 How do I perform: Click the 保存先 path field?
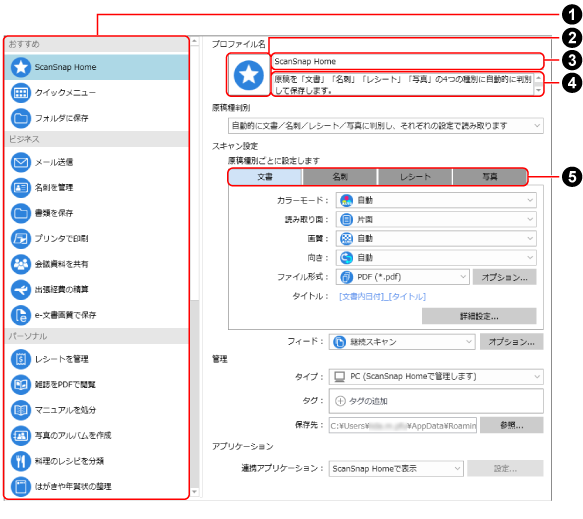click(x=403, y=426)
